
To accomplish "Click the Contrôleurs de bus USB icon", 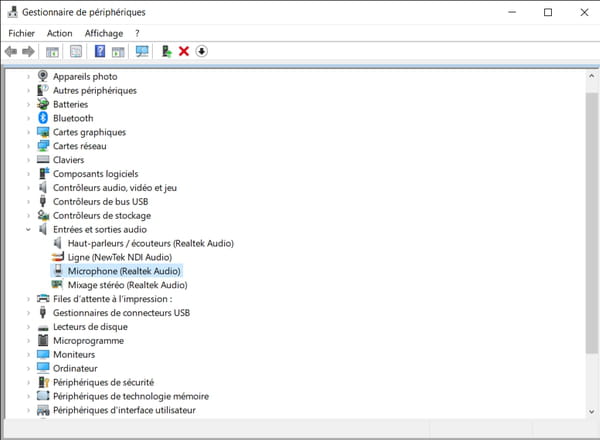I will [43, 201].
